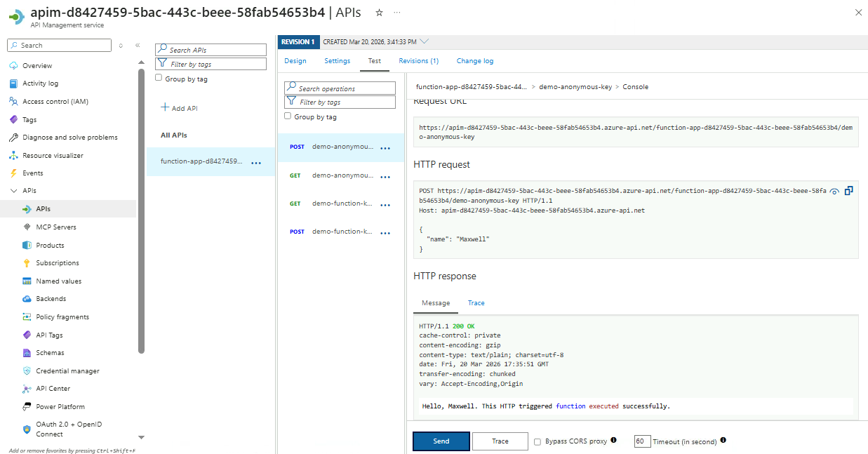Open Diagnose and solve problems

click(x=69, y=138)
